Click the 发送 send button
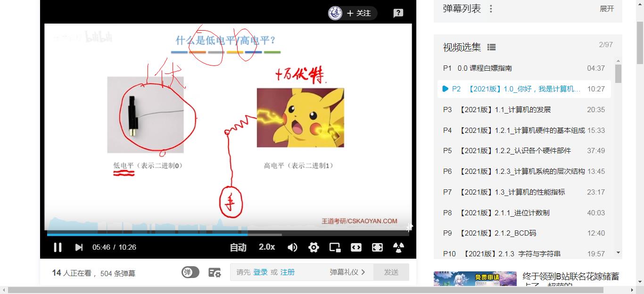 [391, 272]
